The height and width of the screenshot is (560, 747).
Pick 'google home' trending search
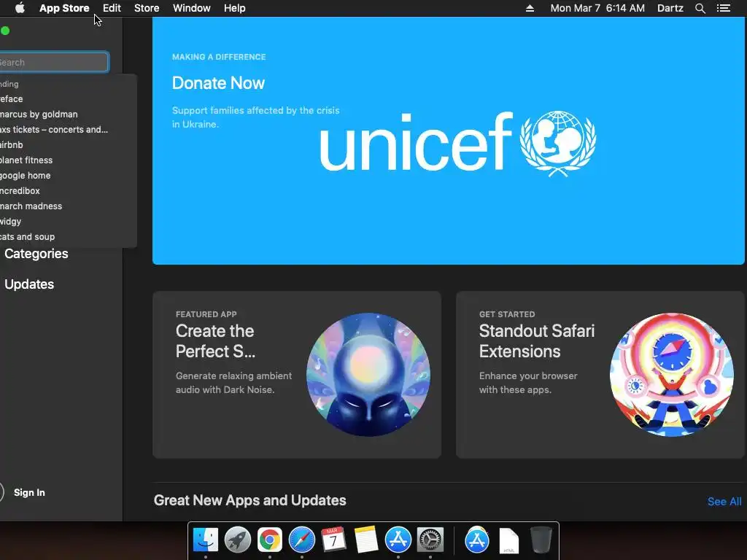(x=26, y=175)
